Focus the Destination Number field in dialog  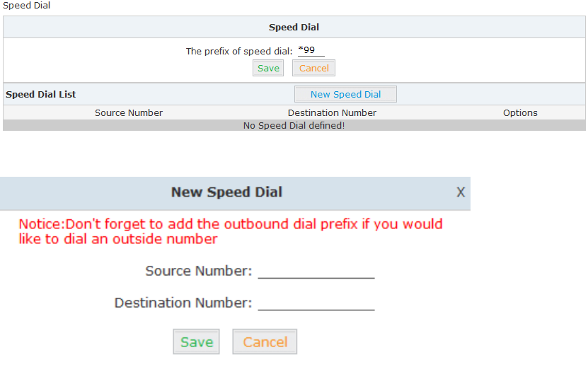316,303
